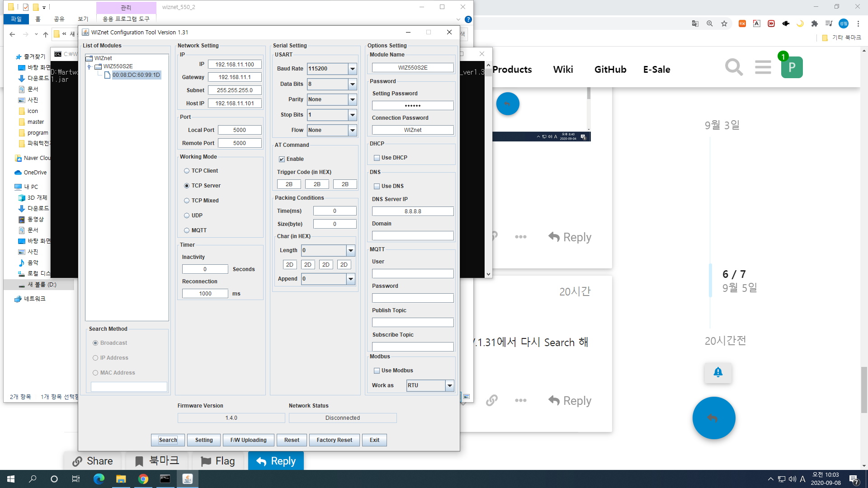Click the IP address input field
Viewport: 868px width, 488px height.
(x=235, y=65)
